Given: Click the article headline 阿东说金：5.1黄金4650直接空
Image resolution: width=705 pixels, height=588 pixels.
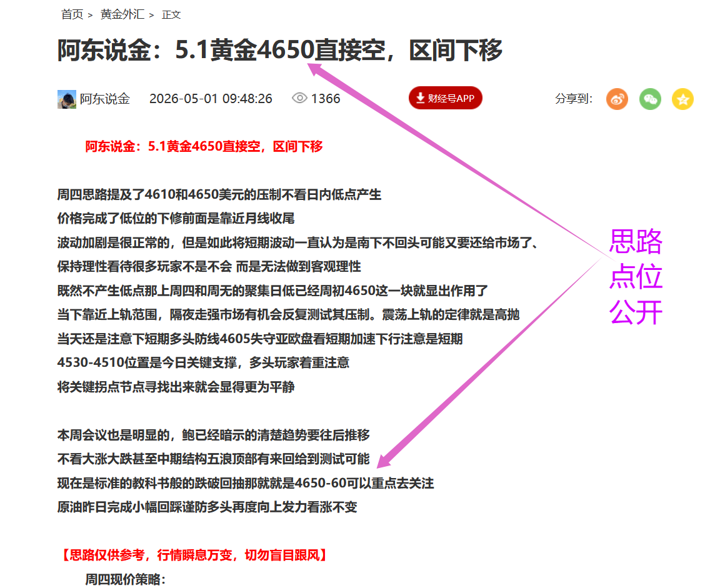Looking at the screenshot, I should [279, 50].
